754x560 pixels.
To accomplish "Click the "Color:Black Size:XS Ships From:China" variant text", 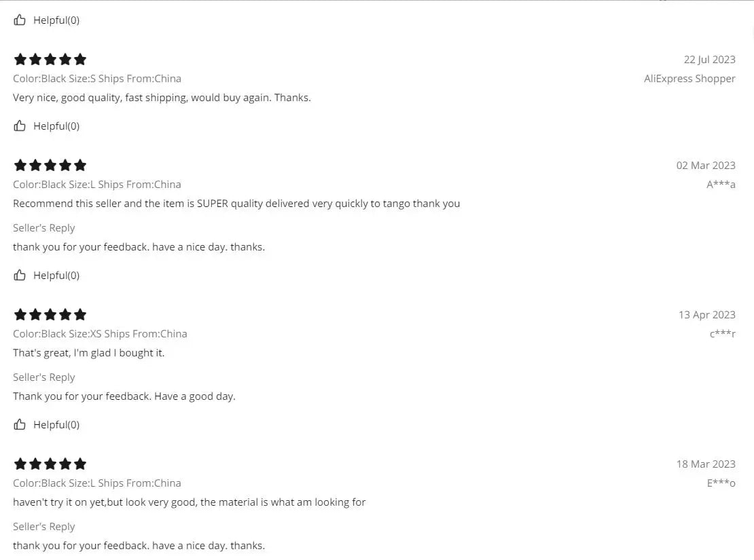I will [x=100, y=333].
